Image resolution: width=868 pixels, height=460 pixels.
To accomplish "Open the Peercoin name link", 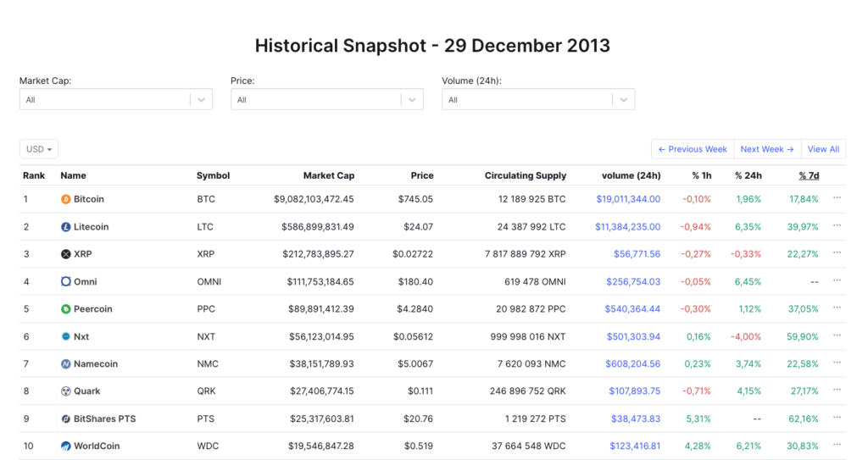I will tap(93, 309).
